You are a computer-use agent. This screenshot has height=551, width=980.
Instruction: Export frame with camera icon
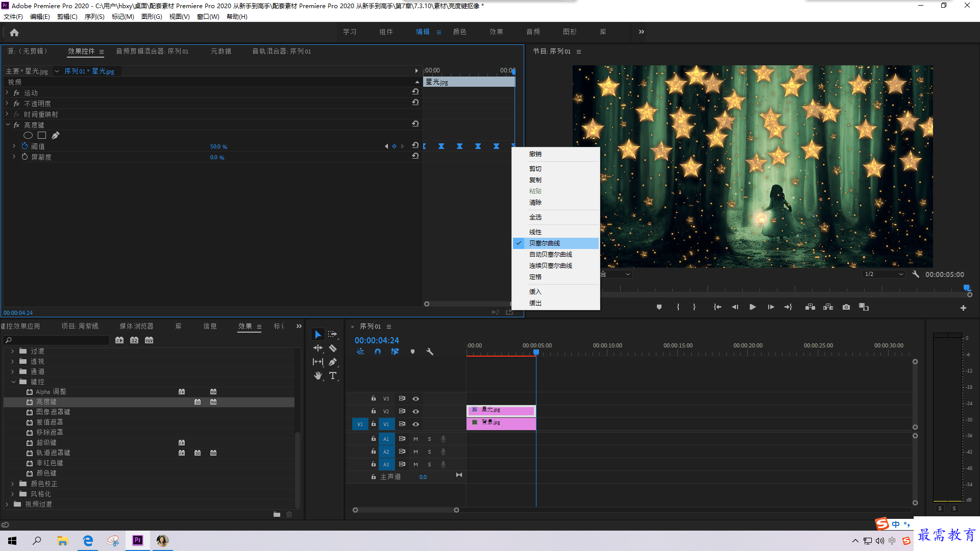pyautogui.click(x=846, y=307)
